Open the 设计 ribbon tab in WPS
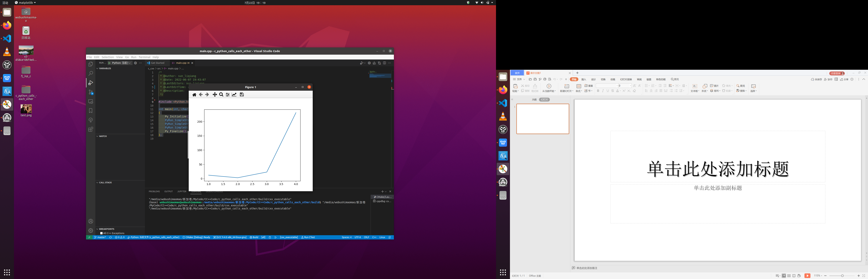 point(593,79)
